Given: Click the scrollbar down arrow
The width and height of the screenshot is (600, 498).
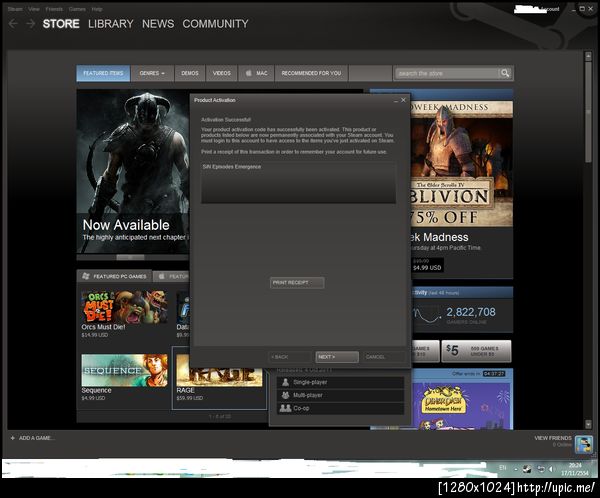Looking at the screenshot, I should pyautogui.click(x=588, y=423).
